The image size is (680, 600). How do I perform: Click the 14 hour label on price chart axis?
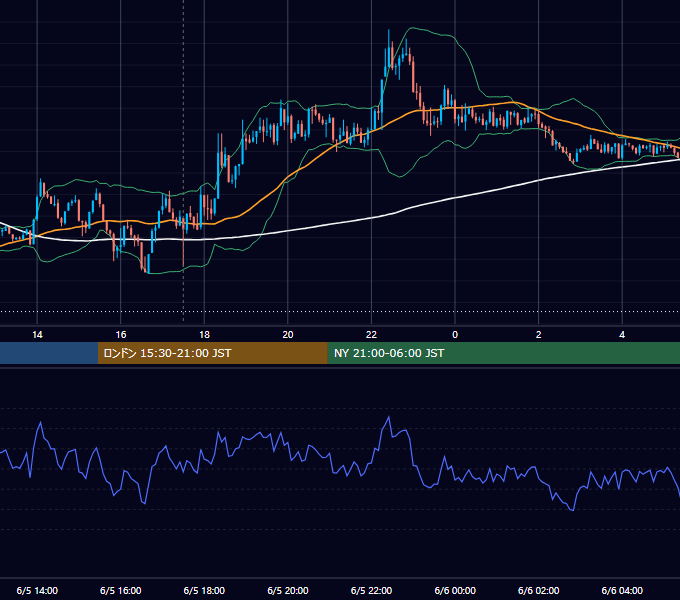tap(37, 335)
